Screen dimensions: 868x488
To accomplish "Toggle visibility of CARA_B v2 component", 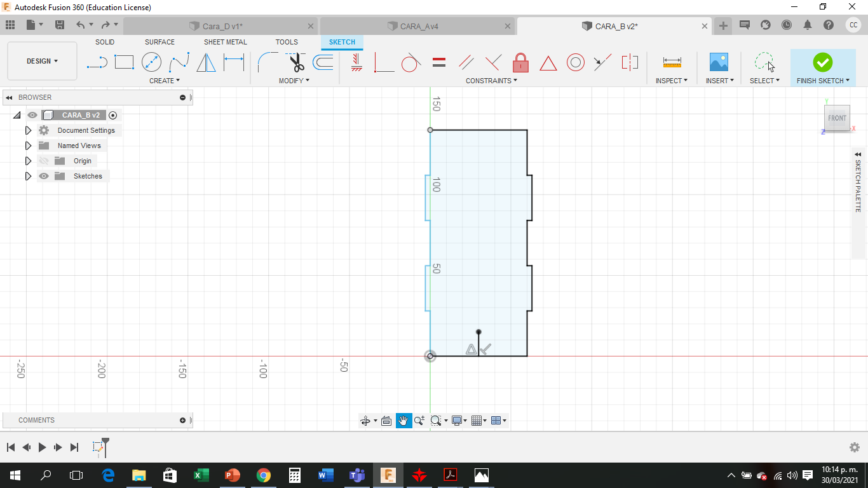I will pyautogui.click(x=32, y=115).
